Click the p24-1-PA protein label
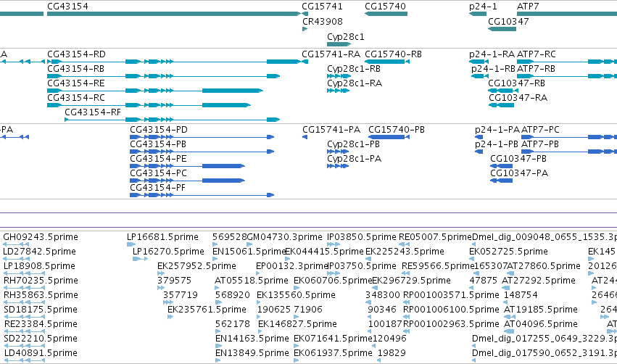The height and width of the screenshot is (364, 617). point(497,130)
